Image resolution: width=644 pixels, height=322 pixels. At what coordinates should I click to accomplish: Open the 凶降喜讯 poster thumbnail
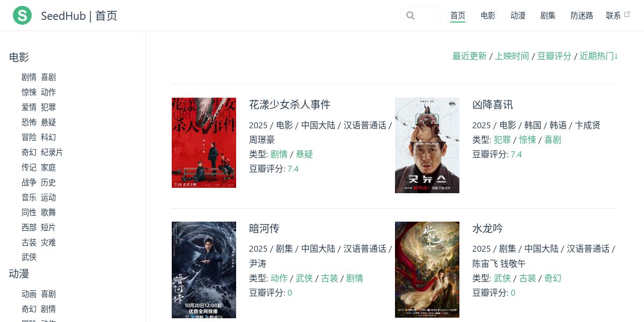(x=427, y=145)
